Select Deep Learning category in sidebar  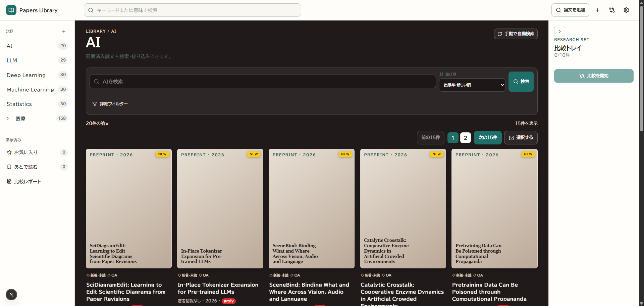(37, 75)
